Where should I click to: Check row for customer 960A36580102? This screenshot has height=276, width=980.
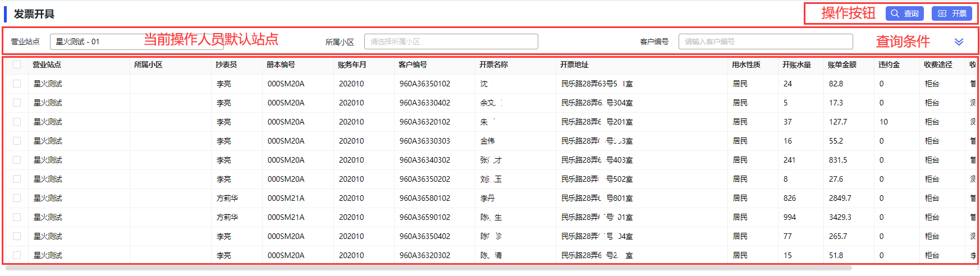pyautogui.click(x=17, y=198)
